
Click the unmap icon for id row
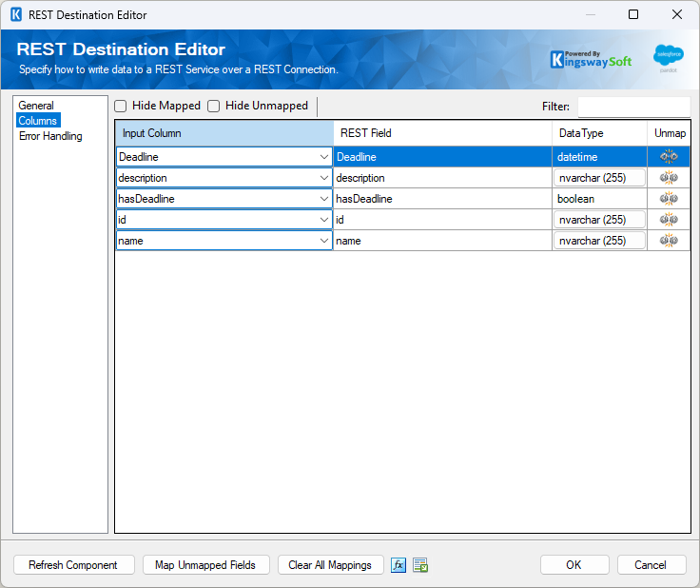pos(669,220)
